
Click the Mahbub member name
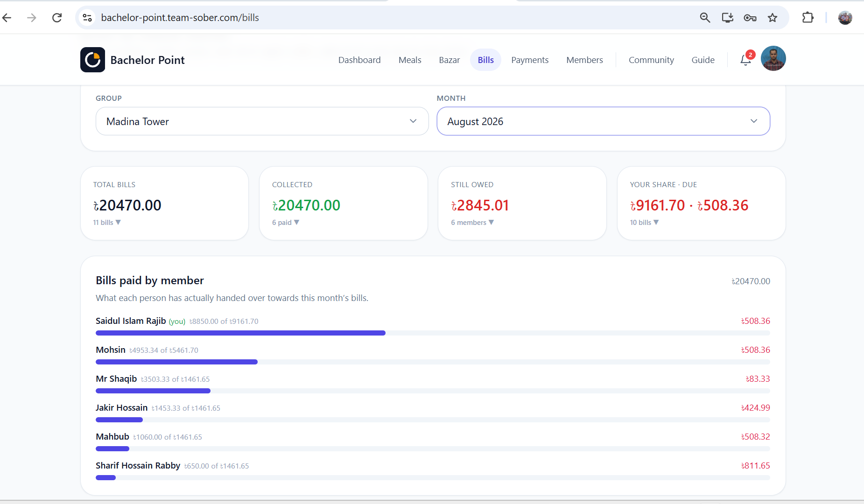pyautogui.click(x=112, y=436)
